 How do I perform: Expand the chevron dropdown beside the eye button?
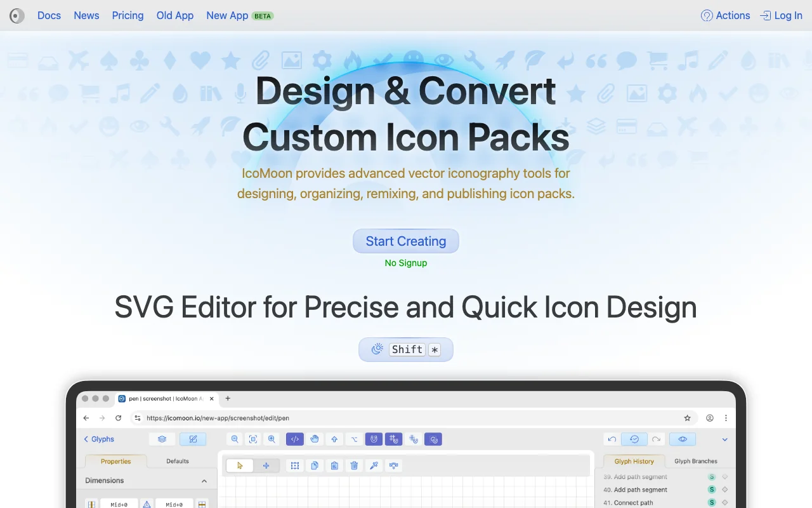[724, 439]
